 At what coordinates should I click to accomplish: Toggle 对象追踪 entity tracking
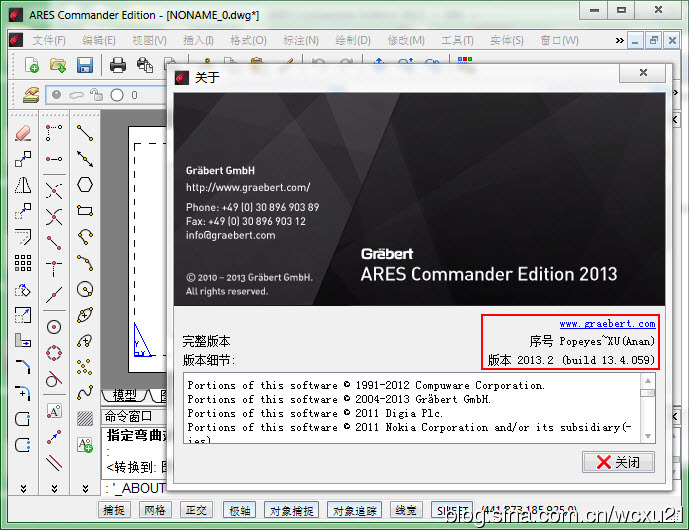pyautogui.click(x=354, y=510)
